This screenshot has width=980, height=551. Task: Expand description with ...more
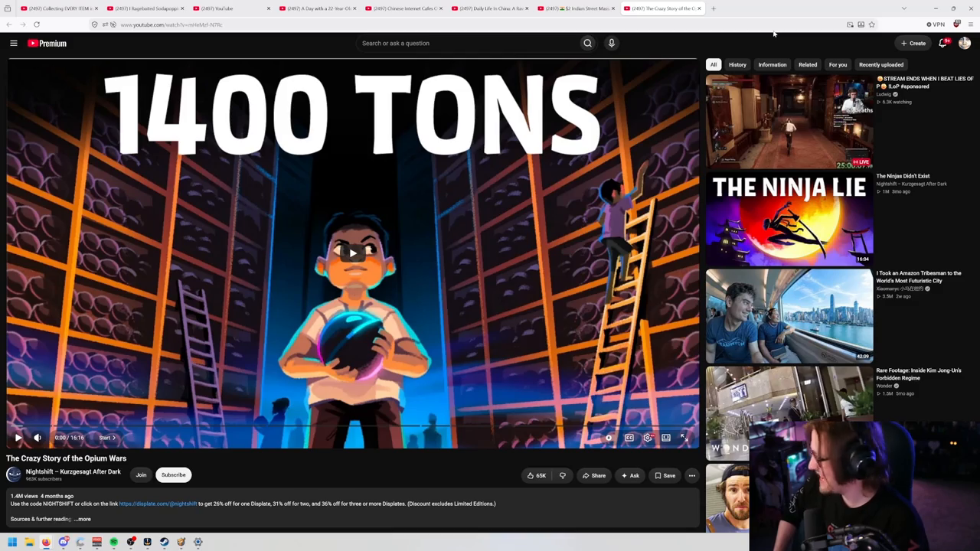pyautogui.click(x=82, y=519)
